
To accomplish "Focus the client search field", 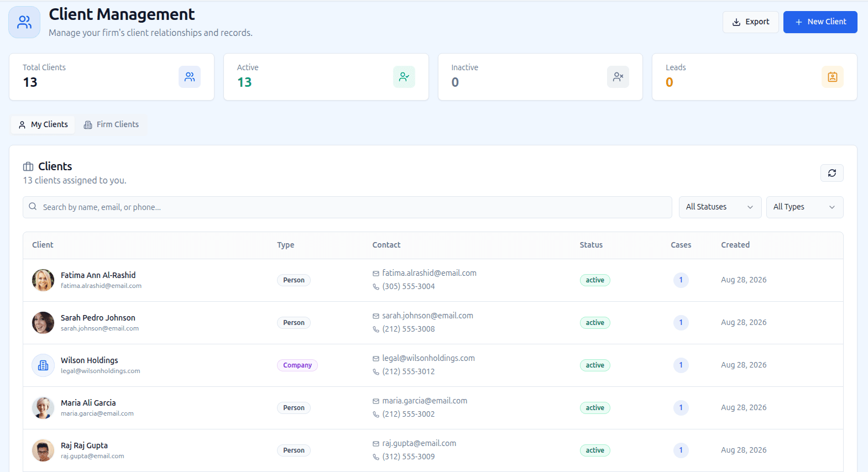I will [347, 207].
